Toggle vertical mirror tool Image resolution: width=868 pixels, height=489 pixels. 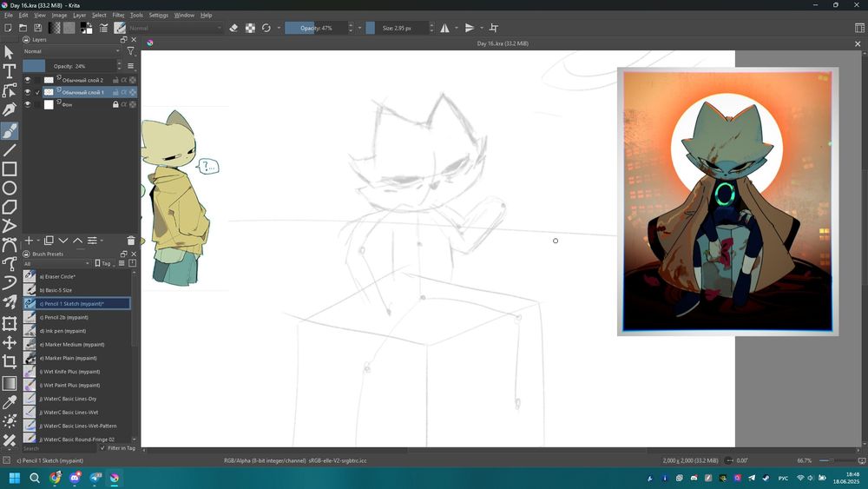[470, 28]
